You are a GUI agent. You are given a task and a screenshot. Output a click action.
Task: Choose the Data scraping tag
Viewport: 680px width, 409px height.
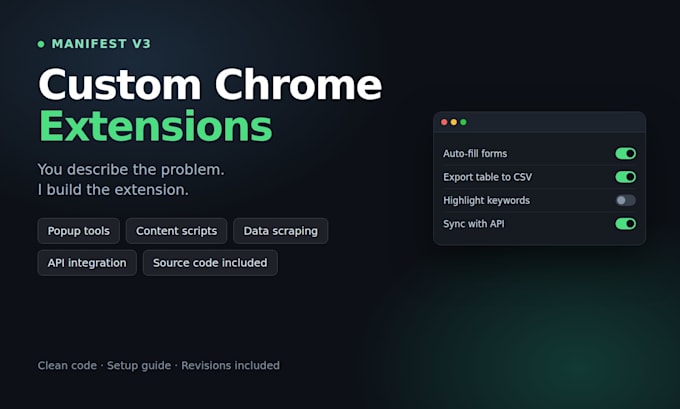tap(281, 231)
